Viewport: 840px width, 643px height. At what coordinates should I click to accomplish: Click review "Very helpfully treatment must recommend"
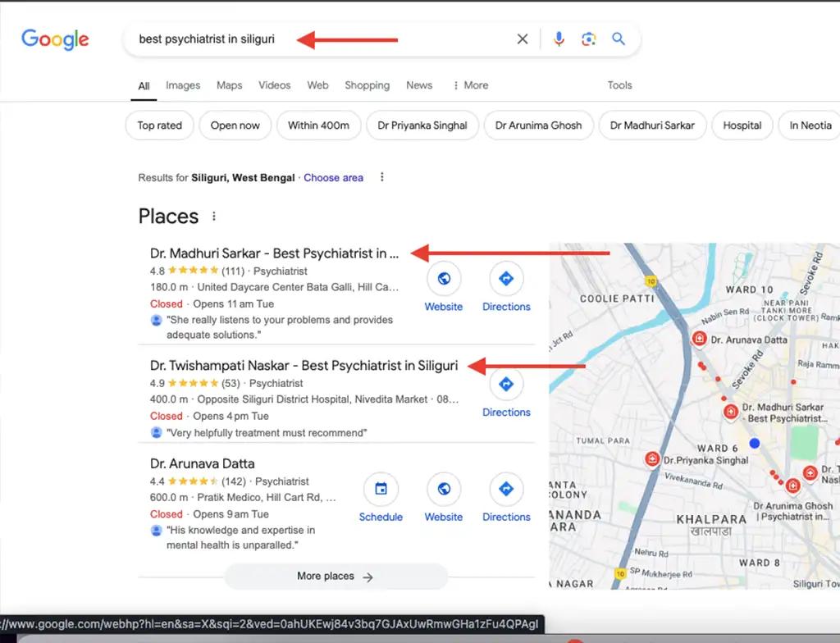pos(267,433)
